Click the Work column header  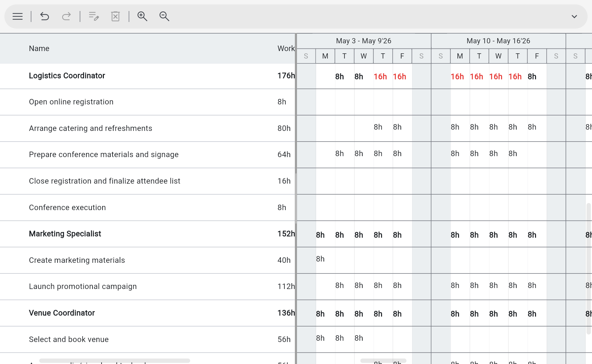pyautogui.click(x=286, y=48)
